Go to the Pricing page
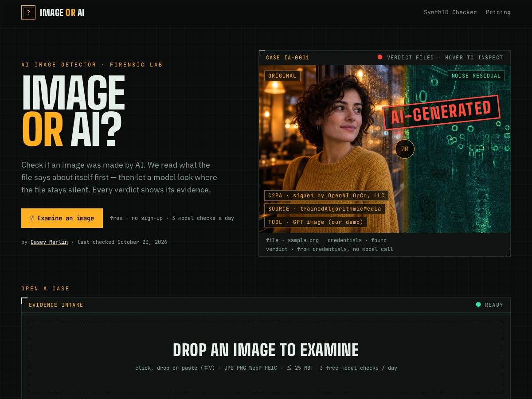532x399 pixels. click(498, 12)
